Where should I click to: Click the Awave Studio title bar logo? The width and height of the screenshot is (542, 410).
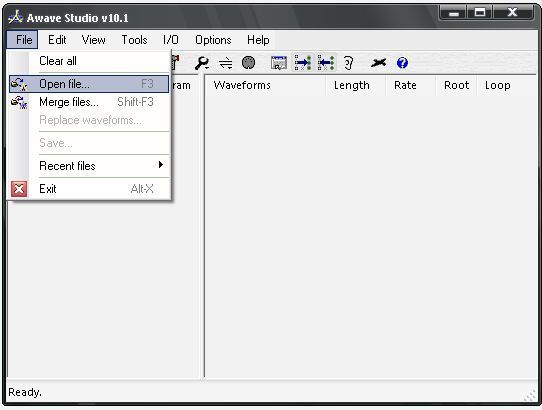click(x=15, y=17)
